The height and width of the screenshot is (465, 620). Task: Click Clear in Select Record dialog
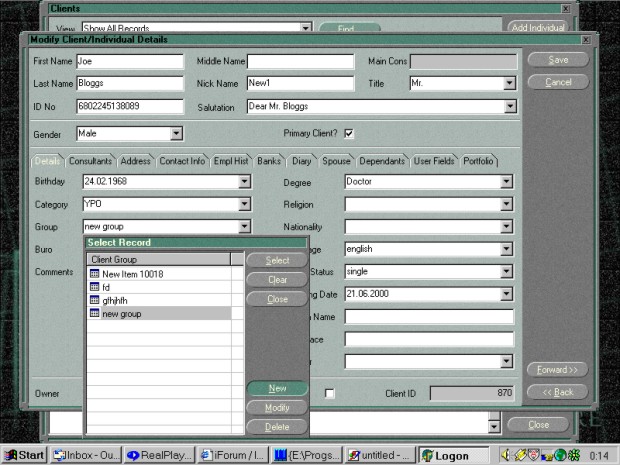click(x=277, y=280)
